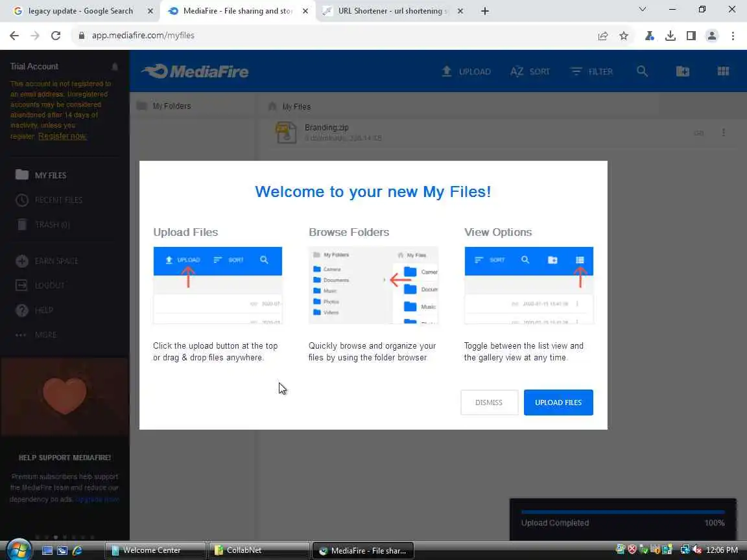Open the browser downloads icon
The height and width of the screenshot is (560, 747).
670,36
